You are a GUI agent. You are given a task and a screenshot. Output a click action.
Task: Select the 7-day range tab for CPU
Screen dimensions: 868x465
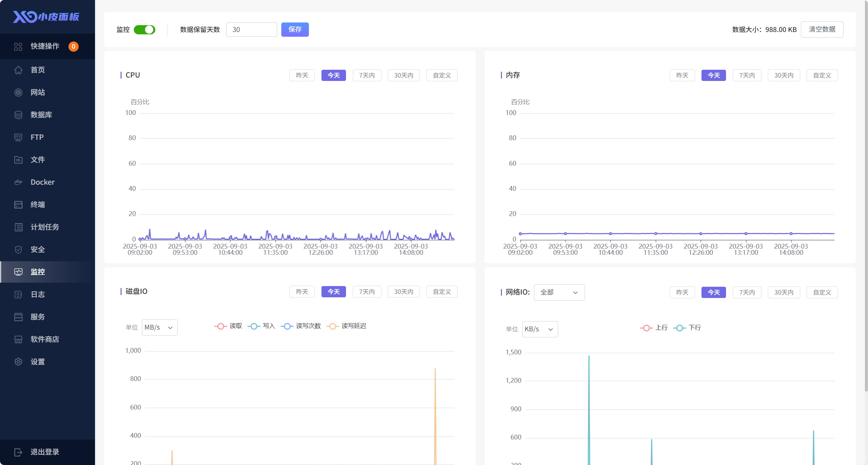pos(367,75)
